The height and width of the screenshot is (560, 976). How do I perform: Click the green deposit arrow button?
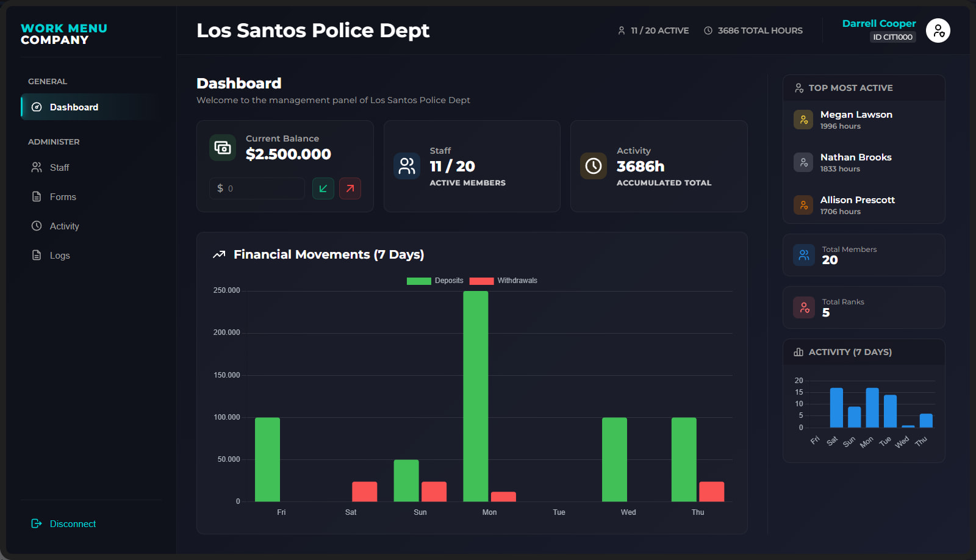[323, 188]
